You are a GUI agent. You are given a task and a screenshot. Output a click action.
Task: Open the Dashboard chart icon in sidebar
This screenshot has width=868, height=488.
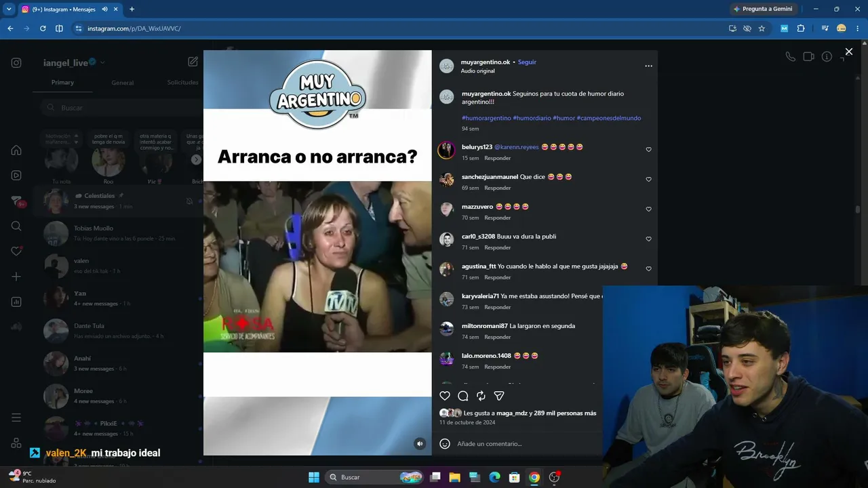[x=16, y=302]
